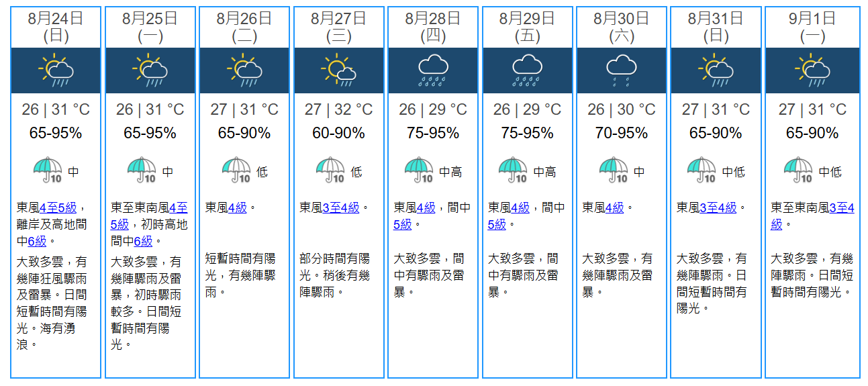Click the umbrella rain-probability icon for 8月29日
Screen dimensions: 868x386
coord(513,171)
